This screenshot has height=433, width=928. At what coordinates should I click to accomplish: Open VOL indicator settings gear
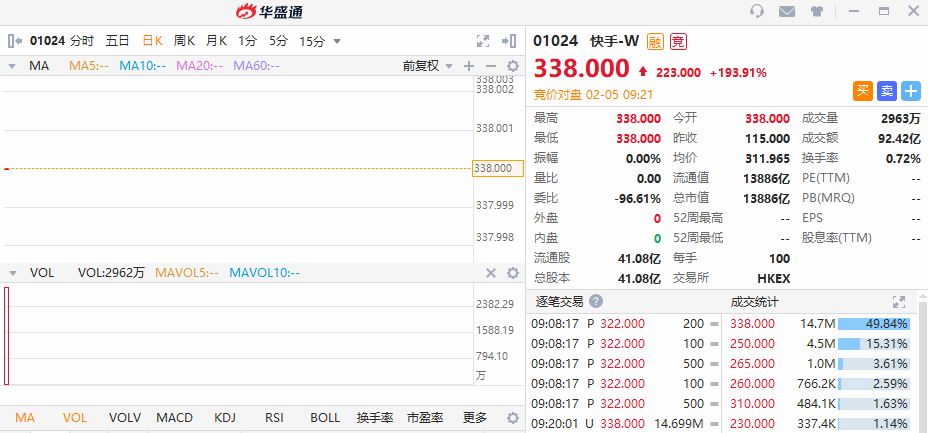pyautogui.click(x=513, y=273)
